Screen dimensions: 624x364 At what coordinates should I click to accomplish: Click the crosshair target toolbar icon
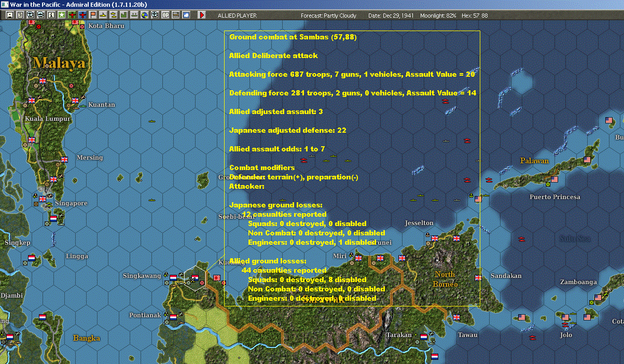155,16
